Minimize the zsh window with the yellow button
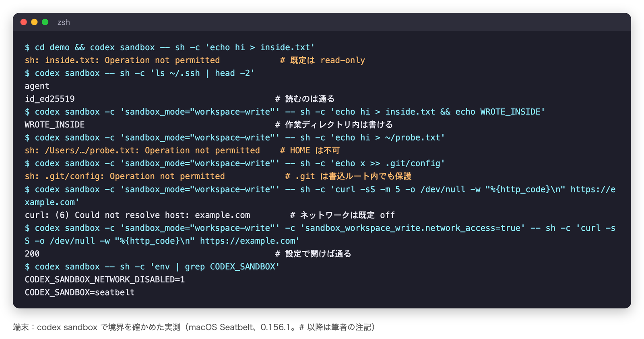 [x=34, y=22]
